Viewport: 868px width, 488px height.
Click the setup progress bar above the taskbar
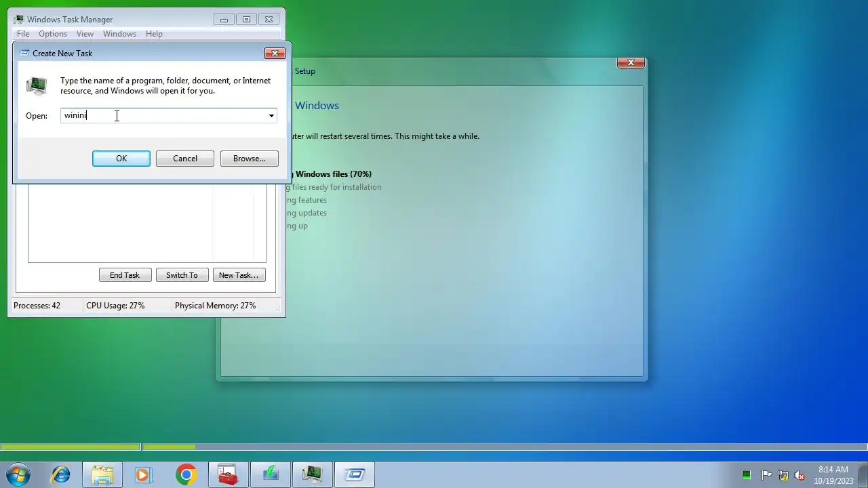[x=434, y=447]
